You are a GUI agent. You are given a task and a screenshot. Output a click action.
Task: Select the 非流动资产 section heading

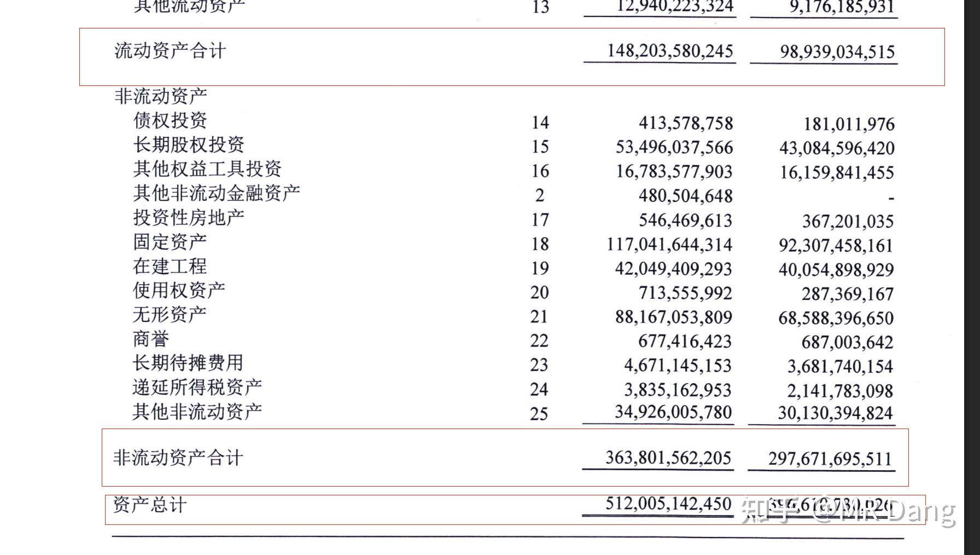161,96
